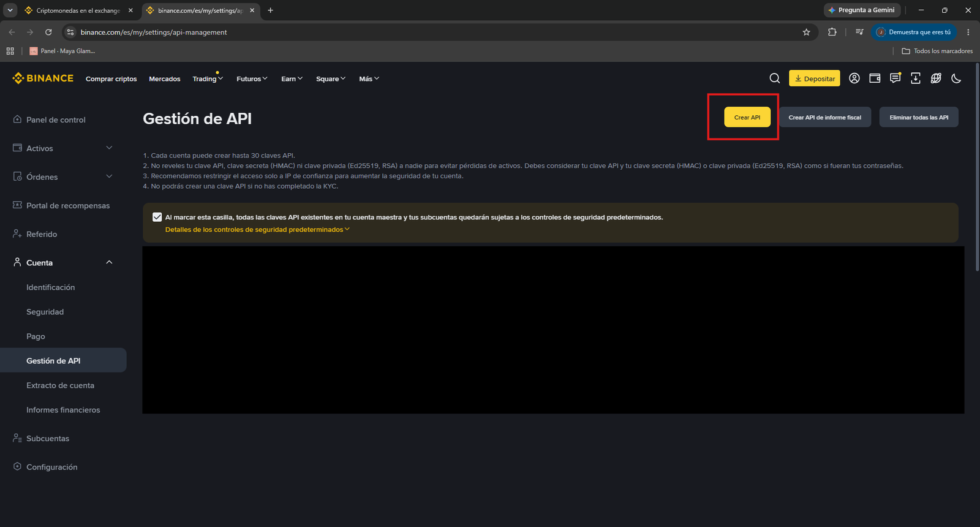Expand the Órdenes sidebar chevron

[x=109, y=176]
